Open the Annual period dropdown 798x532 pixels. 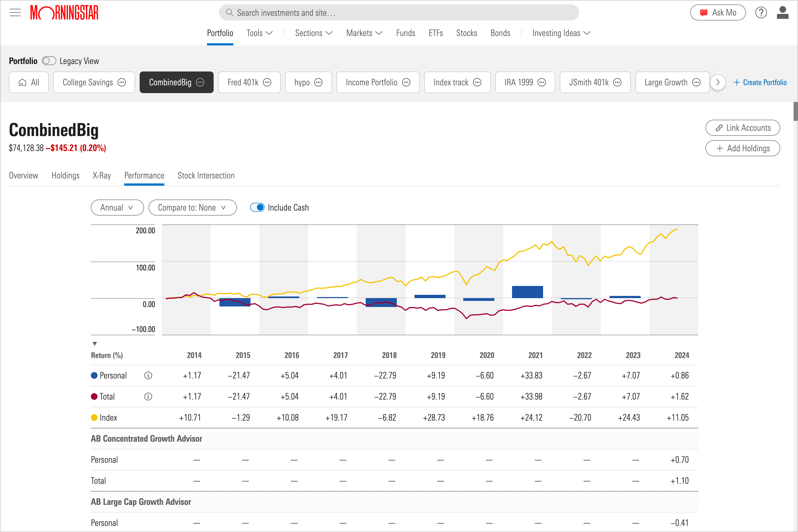[x=117, y=208]
